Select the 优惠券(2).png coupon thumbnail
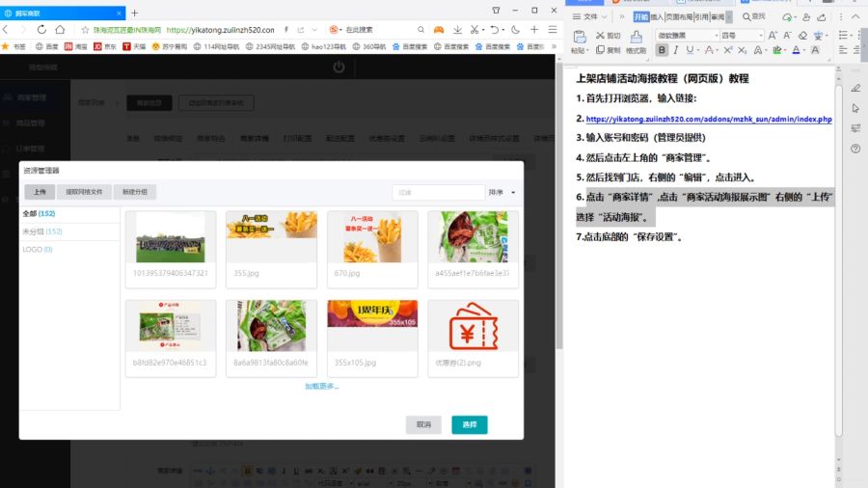The width and height of the screenshot is (868, 488). click(x=474, y=339)
